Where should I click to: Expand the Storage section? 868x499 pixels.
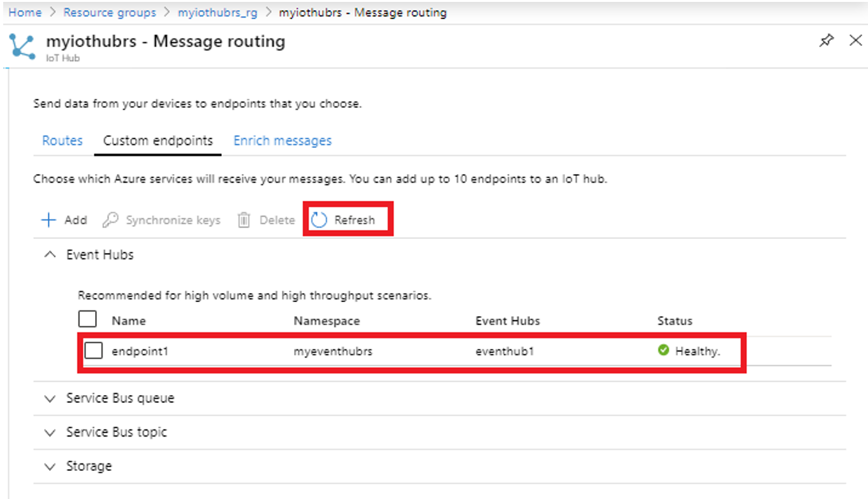50,466
